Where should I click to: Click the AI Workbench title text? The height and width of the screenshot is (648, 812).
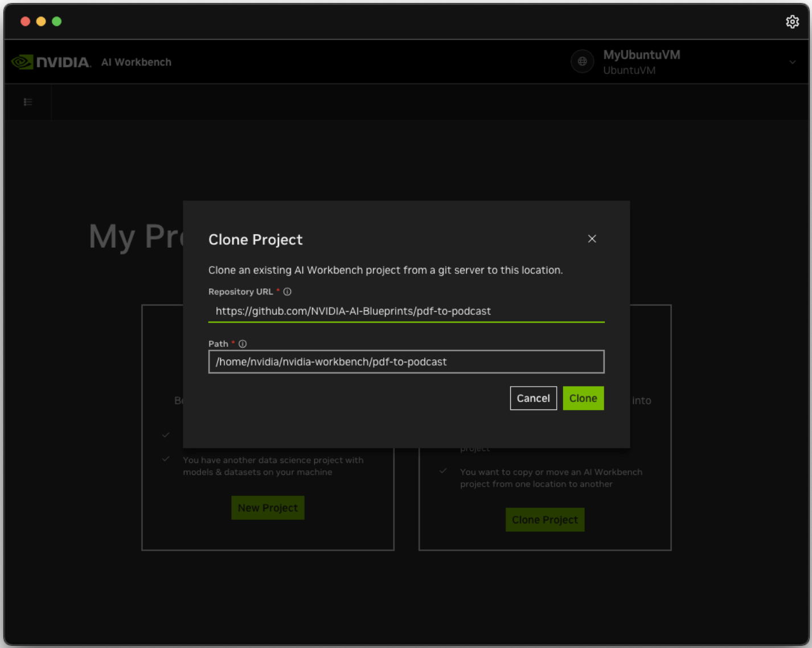click(x=136, y=62)
